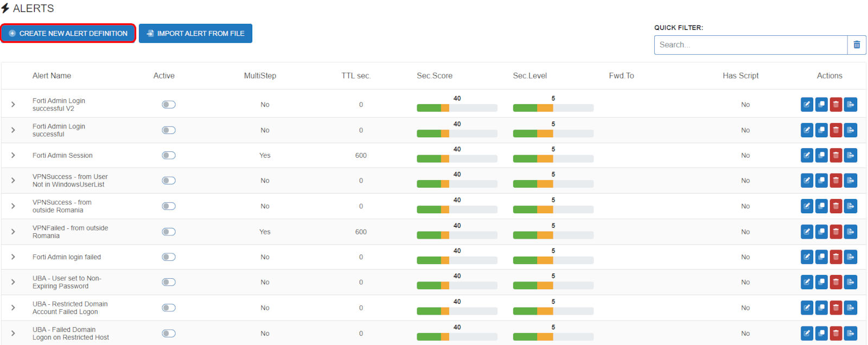Toggle Active for Forti Admin Login successful
This screenshot has height=345, width=868.
pyautogui.click(x=169, y=130)
